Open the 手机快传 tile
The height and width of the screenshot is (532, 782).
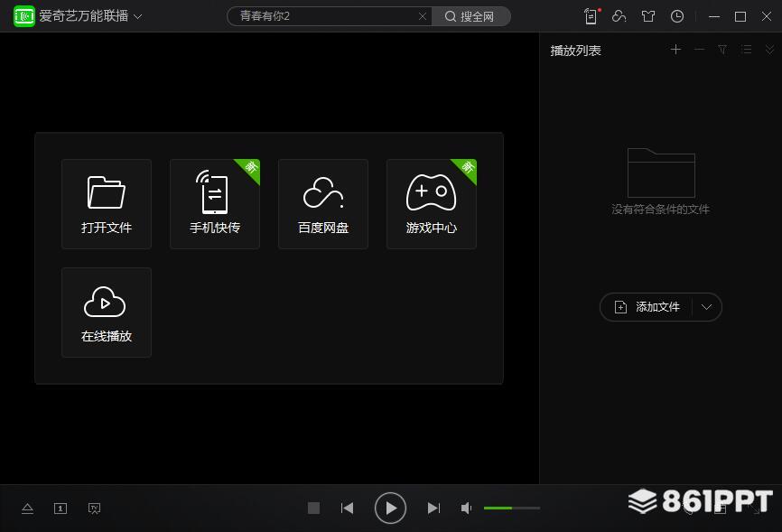[215, 204]
